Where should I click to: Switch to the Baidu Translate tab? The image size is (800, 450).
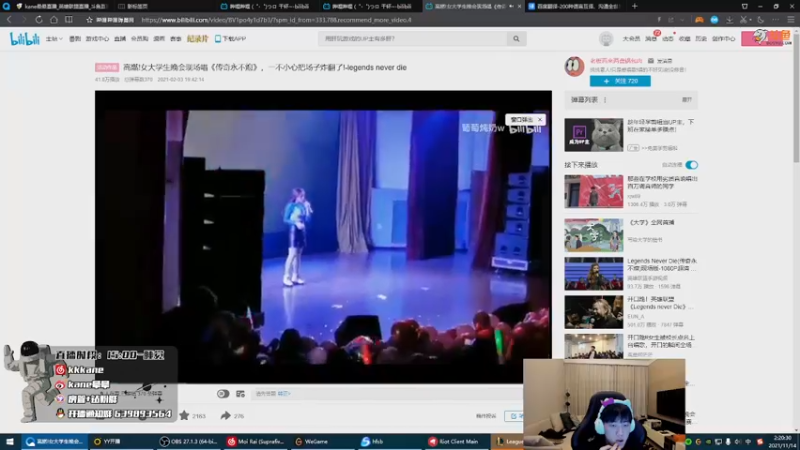[x=574, y=6]
